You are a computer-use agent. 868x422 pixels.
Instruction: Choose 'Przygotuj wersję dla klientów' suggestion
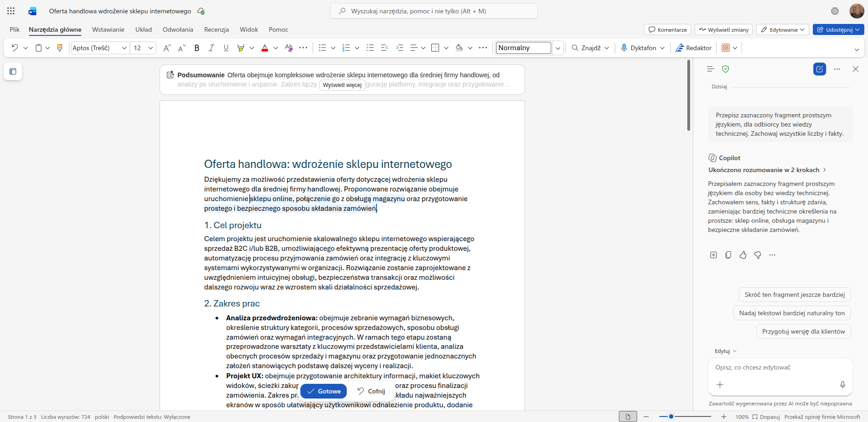(x=803, y=331)
